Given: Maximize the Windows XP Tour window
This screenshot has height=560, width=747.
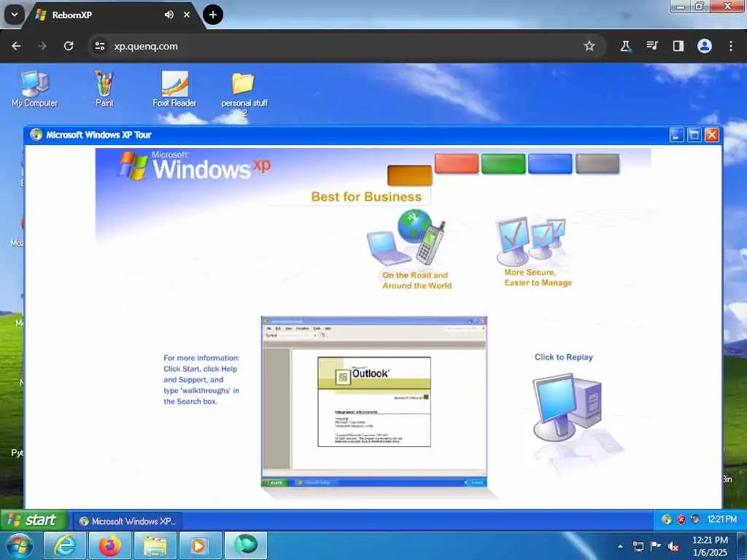Looking at the screenshot, I should click(x=694, y=135).
